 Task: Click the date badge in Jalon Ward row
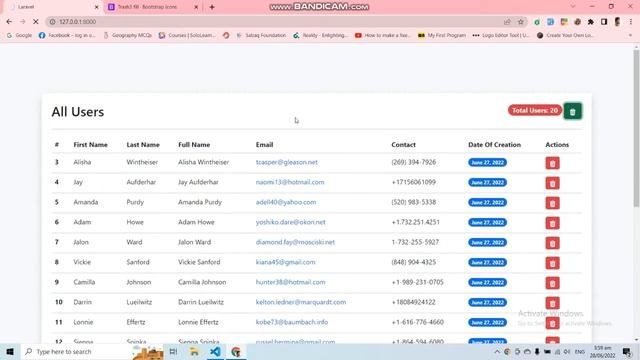click(x=487, y=242)
